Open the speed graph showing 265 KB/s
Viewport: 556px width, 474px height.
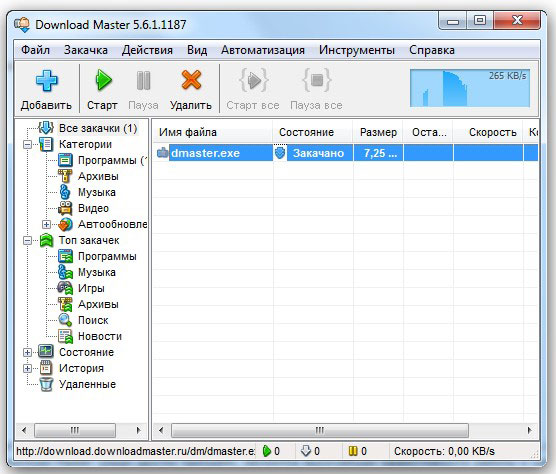470,88
